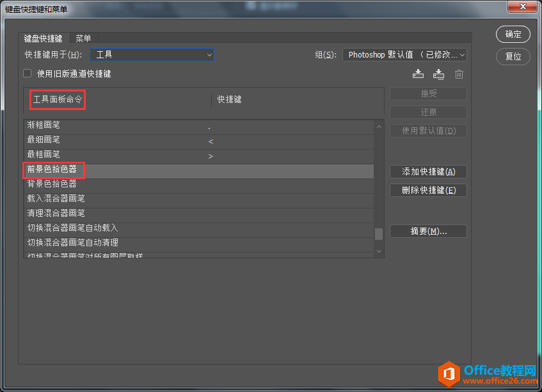Click the shortcut list scrollbar thumb
This screenshot has width=542, height=392.
point(379,234)
